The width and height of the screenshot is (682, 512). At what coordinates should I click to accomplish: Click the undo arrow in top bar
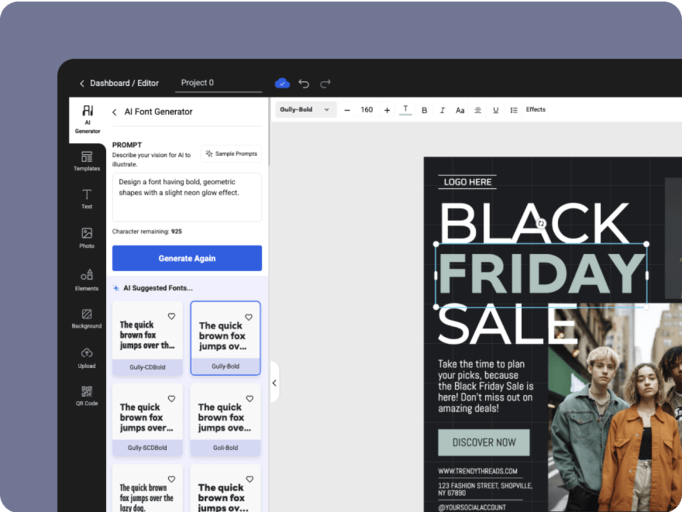(x=304, y=83)
